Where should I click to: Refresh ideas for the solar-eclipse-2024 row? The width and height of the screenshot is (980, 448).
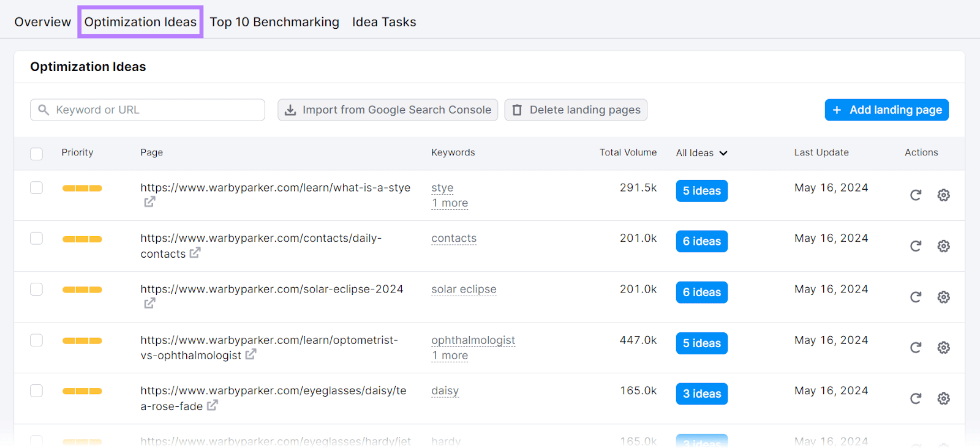916,297
